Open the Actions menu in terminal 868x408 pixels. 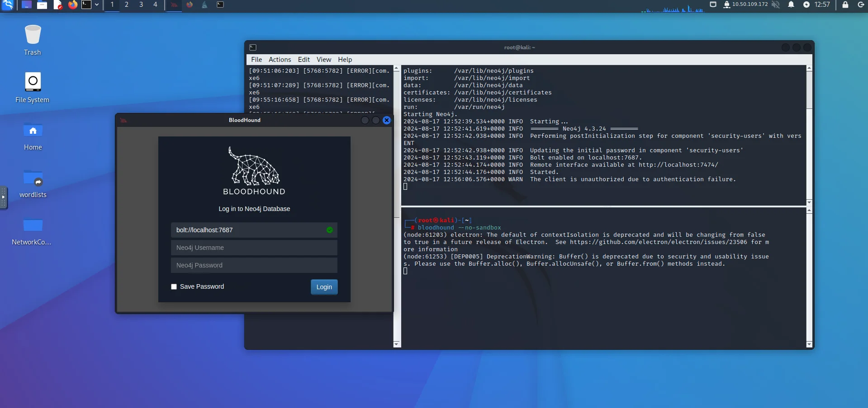280,60
